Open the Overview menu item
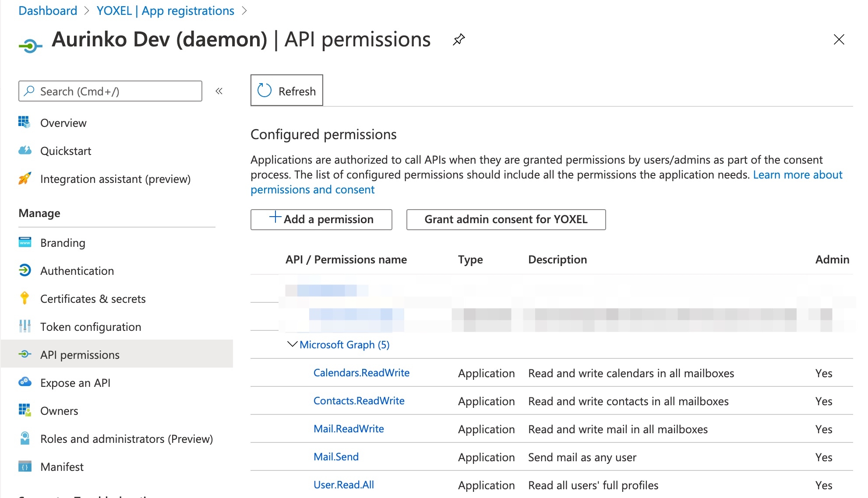This screenshot has width=868, height=498. 63,123
